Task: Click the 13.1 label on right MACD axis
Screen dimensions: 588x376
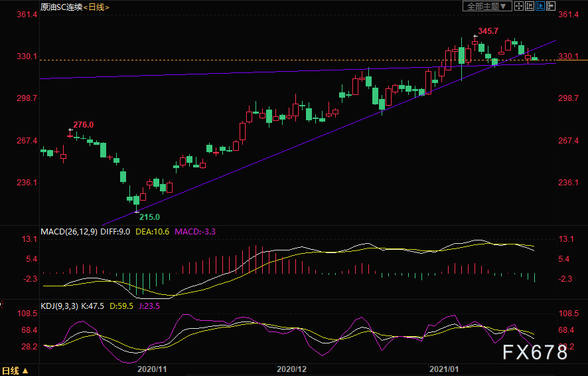Action: tap(566, 239)
